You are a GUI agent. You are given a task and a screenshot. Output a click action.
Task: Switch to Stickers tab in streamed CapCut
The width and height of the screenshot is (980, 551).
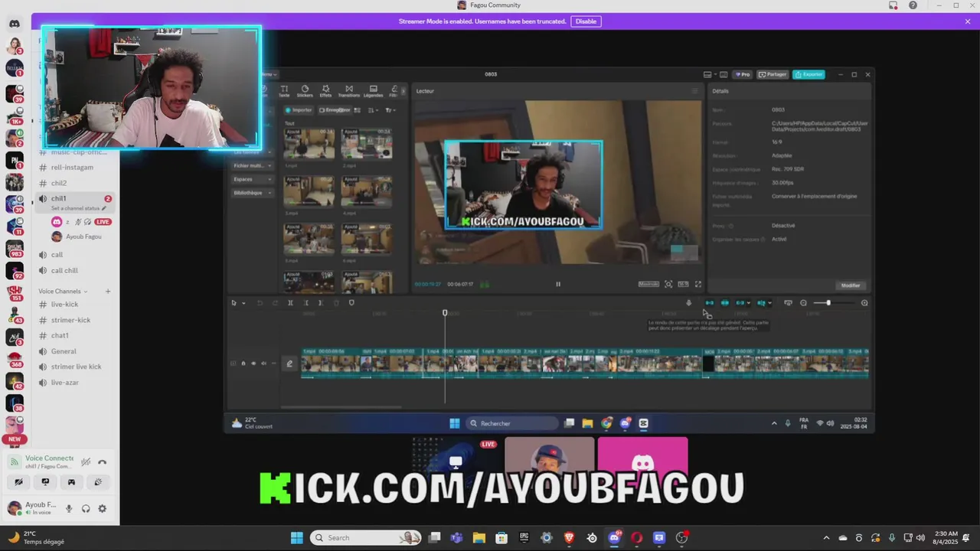[305, 91]
